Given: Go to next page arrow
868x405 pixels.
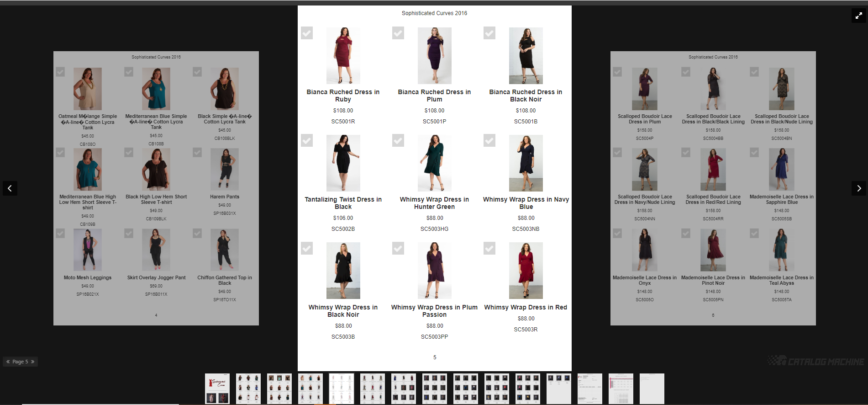Looking at the screenshot, I should point(859,188).
